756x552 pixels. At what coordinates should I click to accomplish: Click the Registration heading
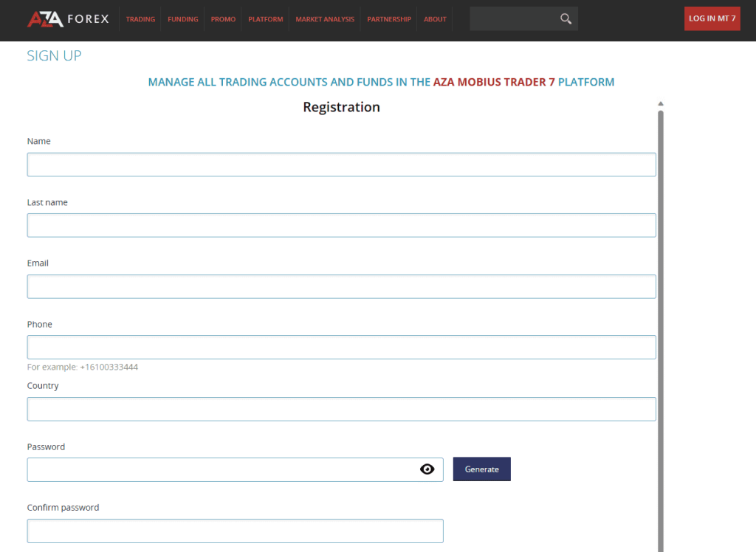coord(341,106)
